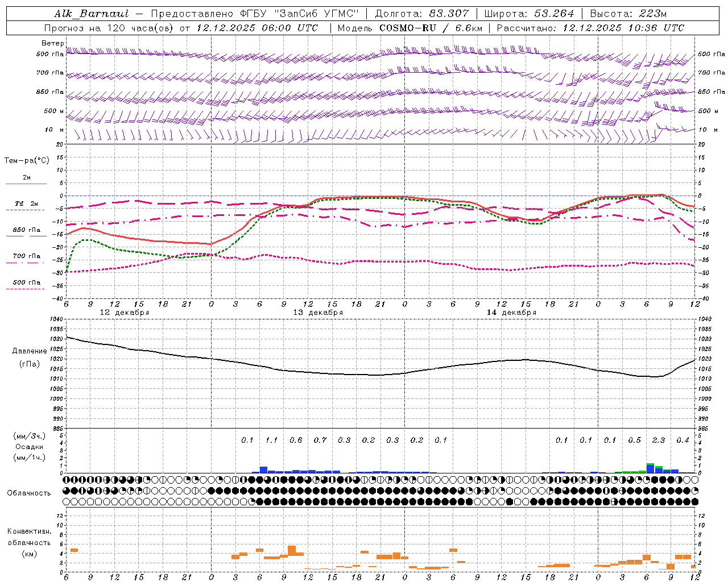Click the 500 гПа temperature legend entry

pos(27,282)
